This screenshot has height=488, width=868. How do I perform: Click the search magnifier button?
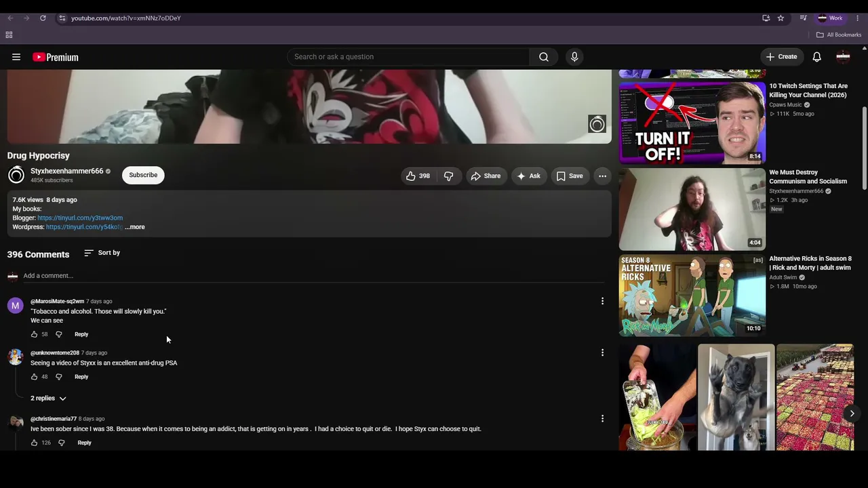click(544, 57)
